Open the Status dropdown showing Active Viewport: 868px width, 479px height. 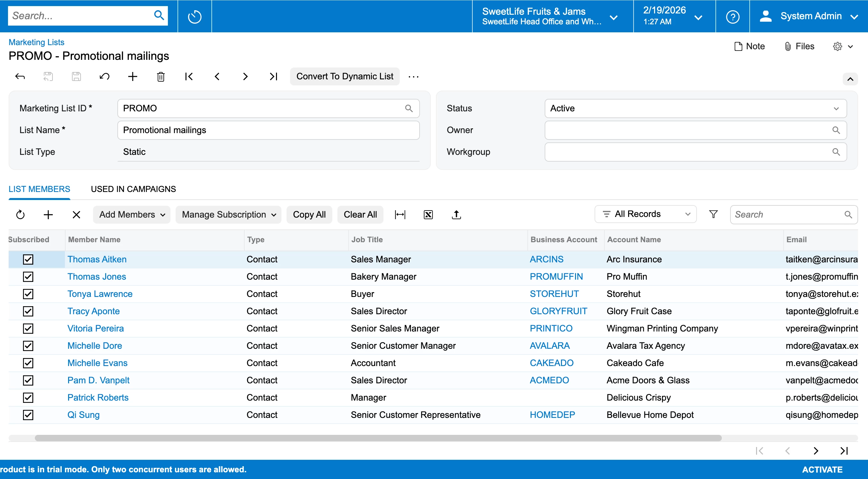(695, 108)
